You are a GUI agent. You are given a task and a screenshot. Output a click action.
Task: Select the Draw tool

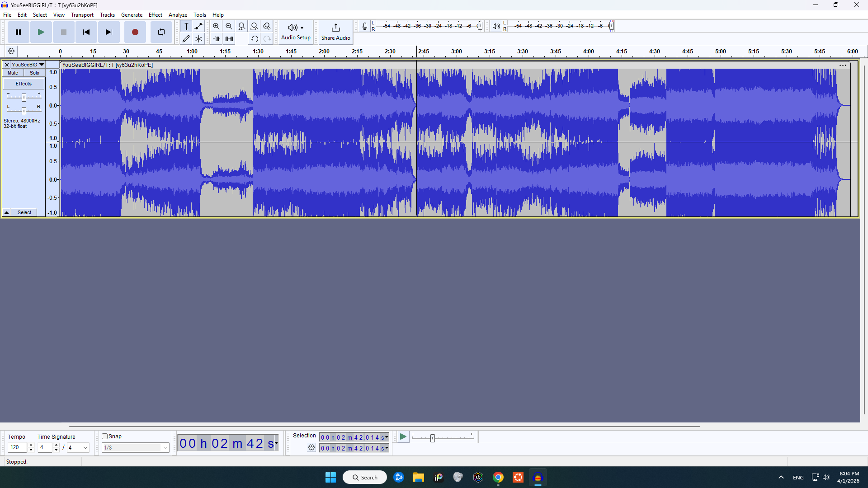pyautogui.click(x=186, y=38)
